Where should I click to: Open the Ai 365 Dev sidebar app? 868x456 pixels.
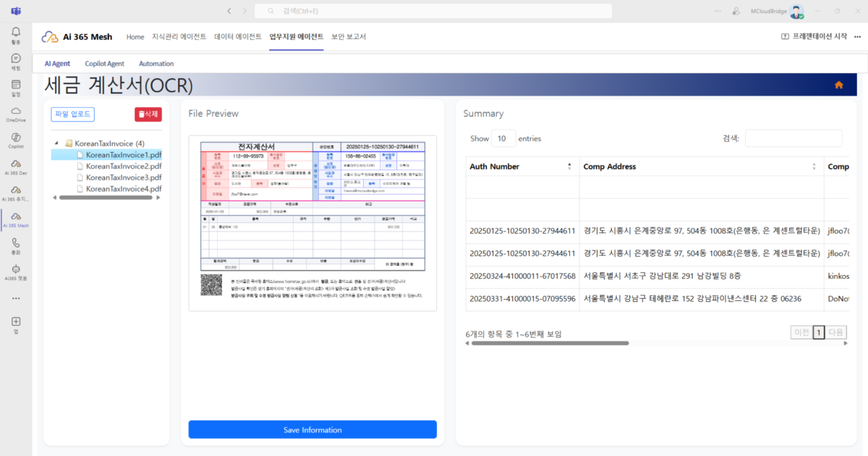coord(16,164)
